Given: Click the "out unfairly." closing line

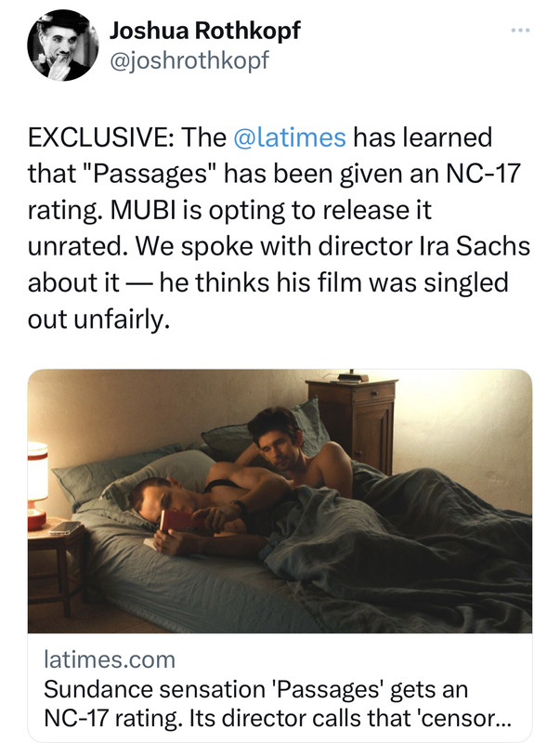Looking at the screenshot, I should (x=98, y=319).
